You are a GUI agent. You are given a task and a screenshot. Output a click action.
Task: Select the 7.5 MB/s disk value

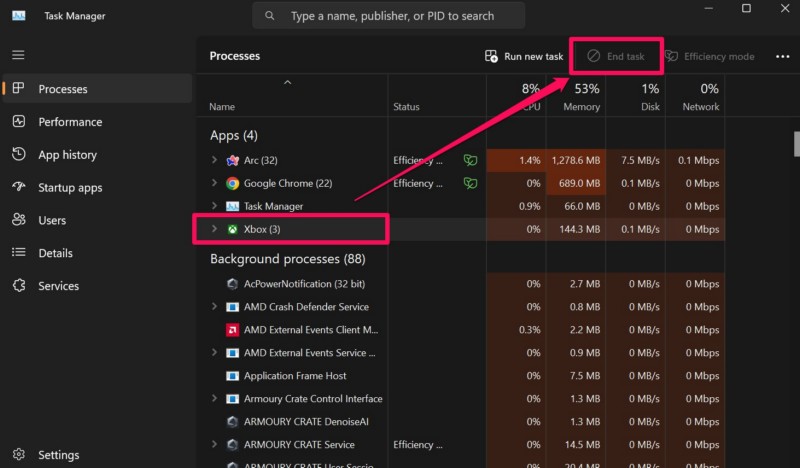coord(640,160)
